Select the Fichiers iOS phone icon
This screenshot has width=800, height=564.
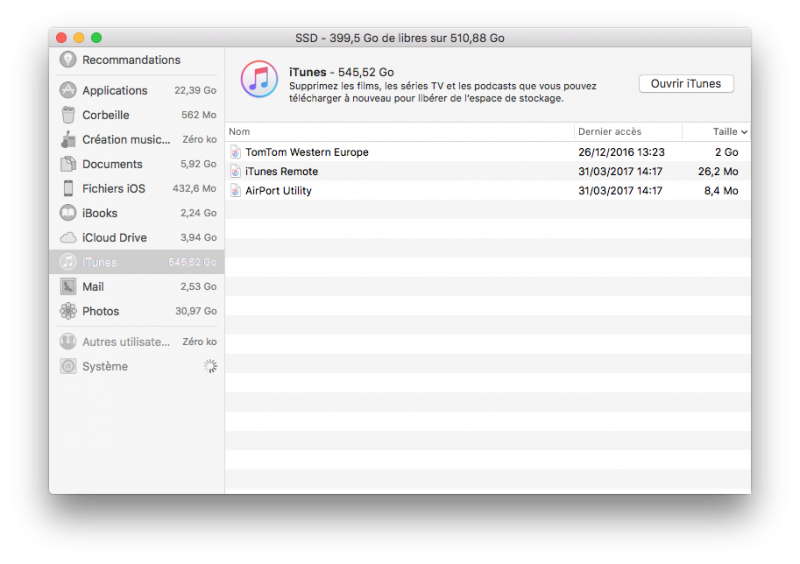pyautogui.click(x=68, y=188)
